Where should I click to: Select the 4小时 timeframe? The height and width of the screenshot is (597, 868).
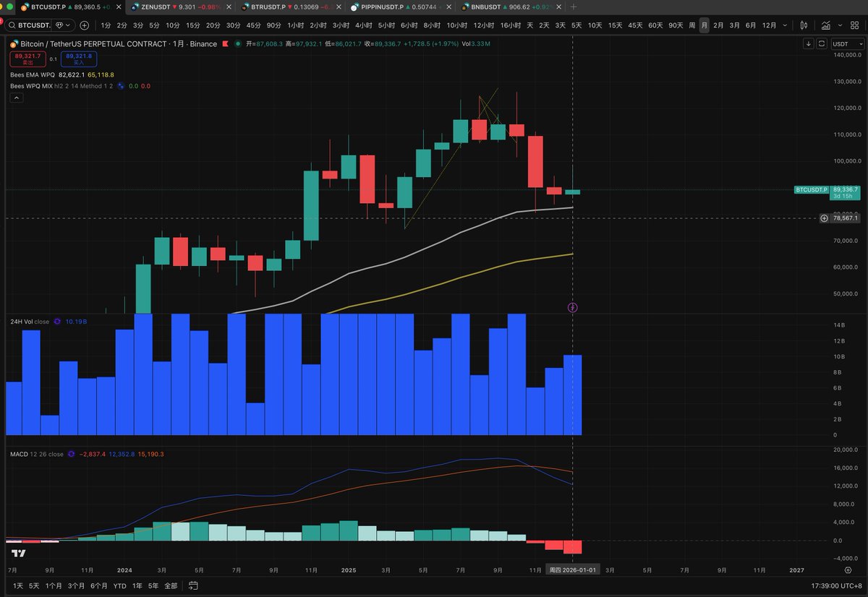pos(363,25)
